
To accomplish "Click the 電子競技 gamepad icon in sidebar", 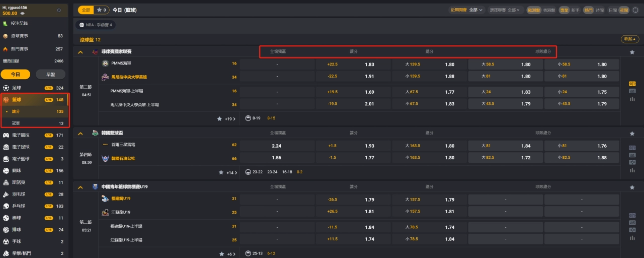I will click(6, 135).
